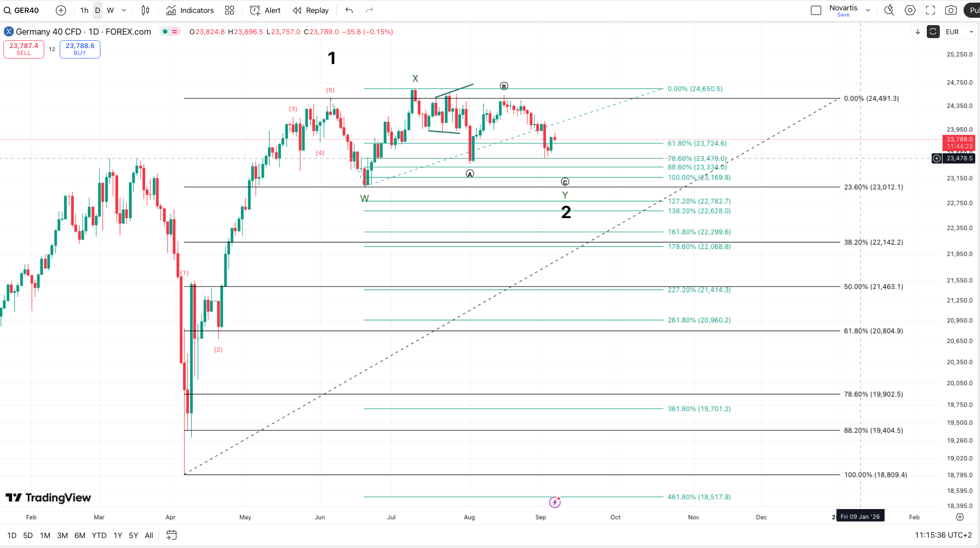Toggle the layout checkbox beside Novartis
Image resolution: width=980 pixels, height=548 pixels.
click(816, 10)
